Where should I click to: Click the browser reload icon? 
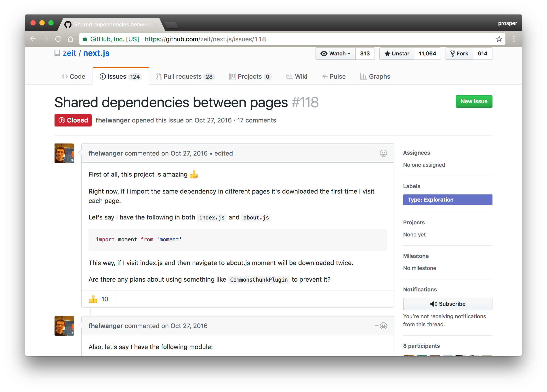coord(58,39)
